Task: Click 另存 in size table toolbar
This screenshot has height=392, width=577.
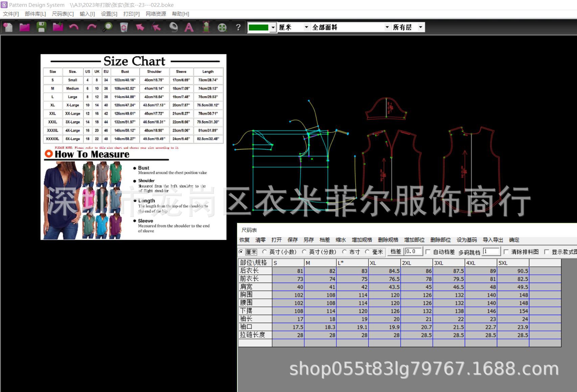Action: [309, 240]
